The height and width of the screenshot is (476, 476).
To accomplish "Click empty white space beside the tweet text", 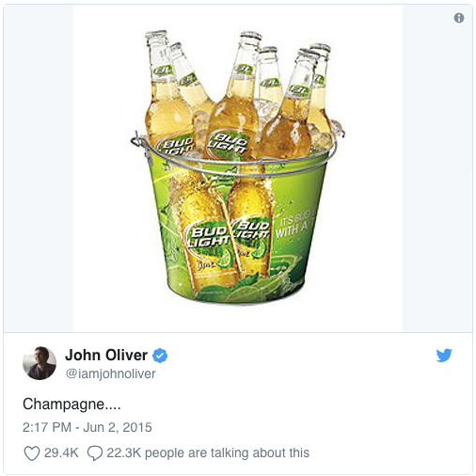I will click(x=282, y=405).
